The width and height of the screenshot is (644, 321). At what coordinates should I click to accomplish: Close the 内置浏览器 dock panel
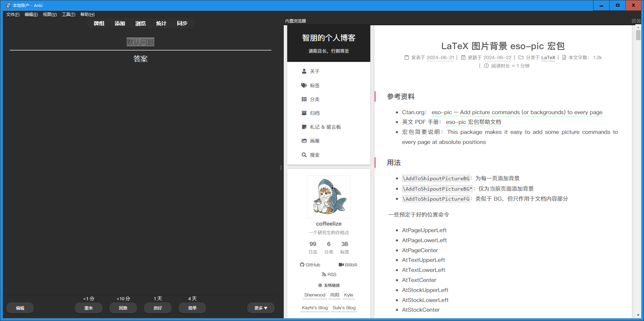pos(639,21)
